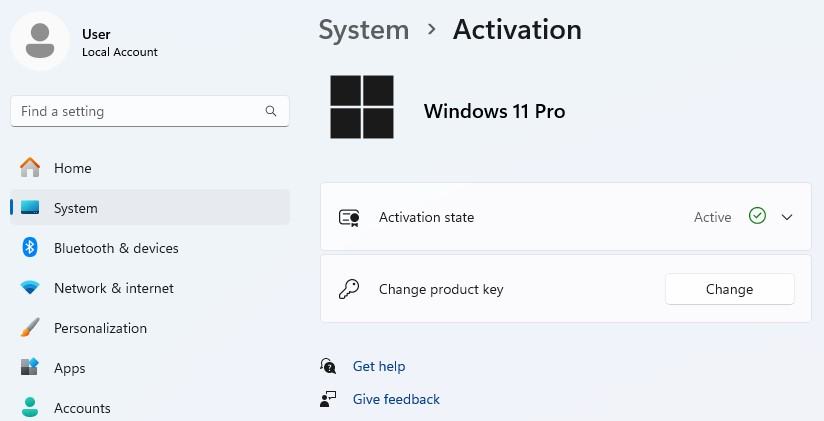Click the Change product key label
824x421 pixels.
click(x=441, y=289)
